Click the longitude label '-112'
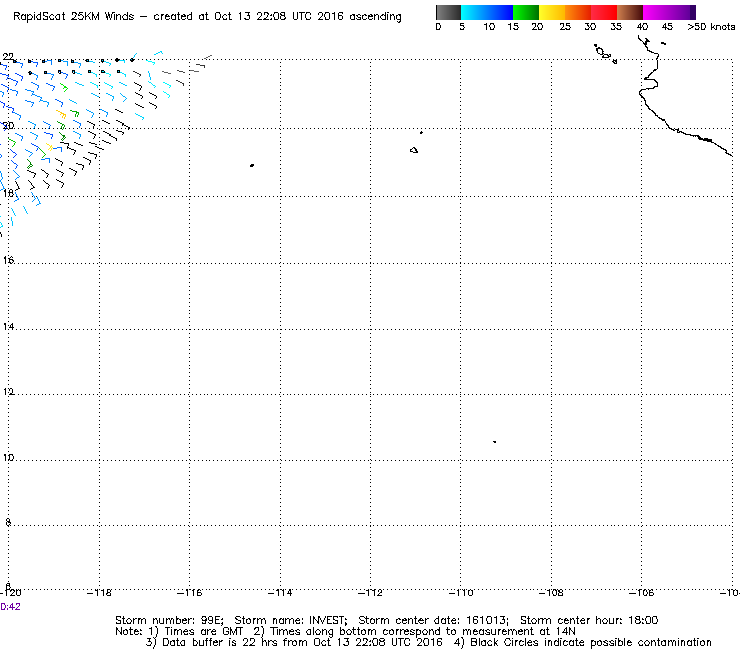740x650 pixels. pos(370,592)
